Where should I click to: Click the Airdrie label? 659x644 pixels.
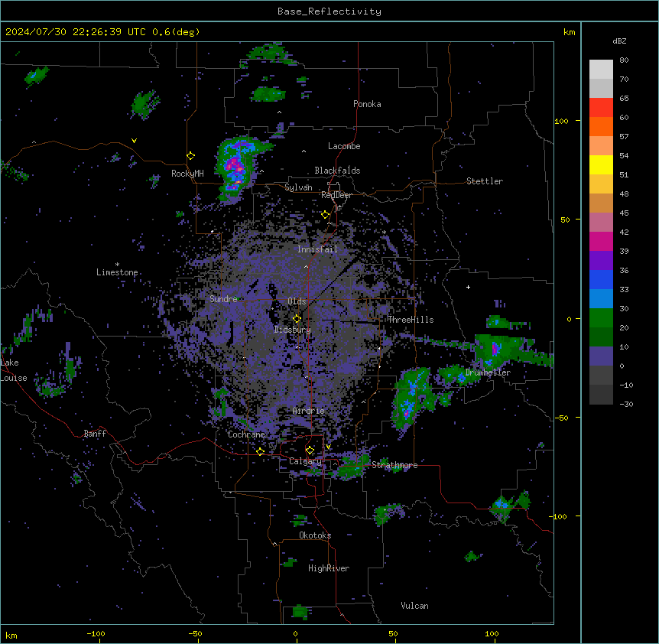[x=309, y=411]
